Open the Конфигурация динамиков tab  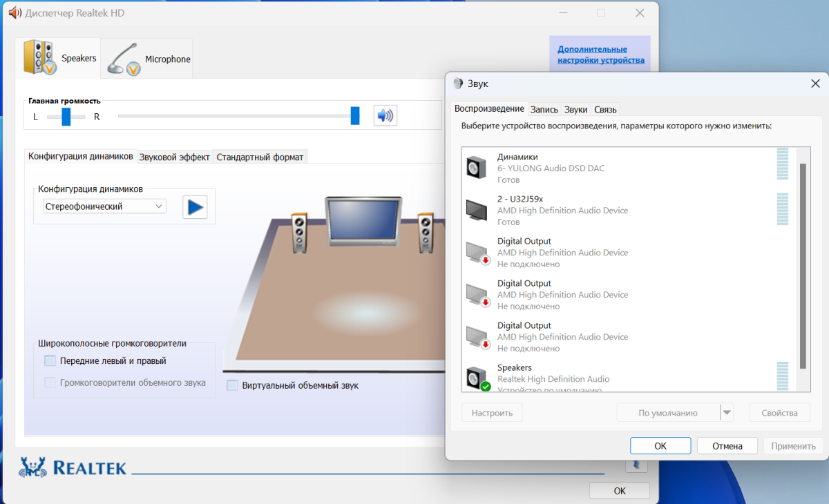(x=81, y=156)
